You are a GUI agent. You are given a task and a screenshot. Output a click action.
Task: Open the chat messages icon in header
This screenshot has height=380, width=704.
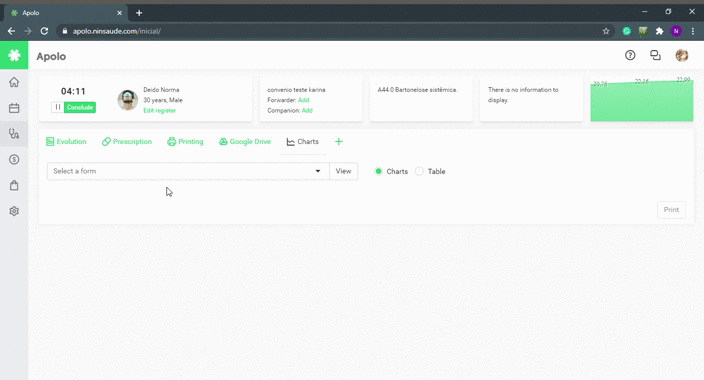pos(656,55)
